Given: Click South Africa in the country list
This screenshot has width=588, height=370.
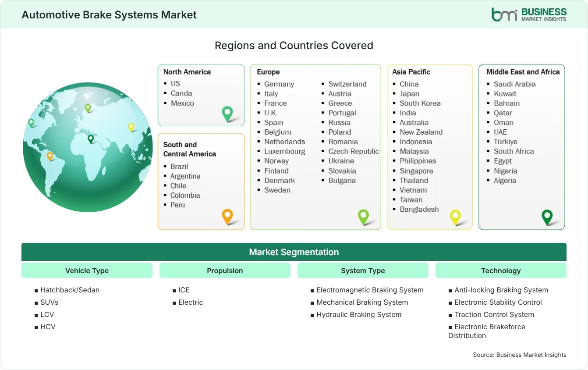Looking at the screenshot, I should (514, 151).
